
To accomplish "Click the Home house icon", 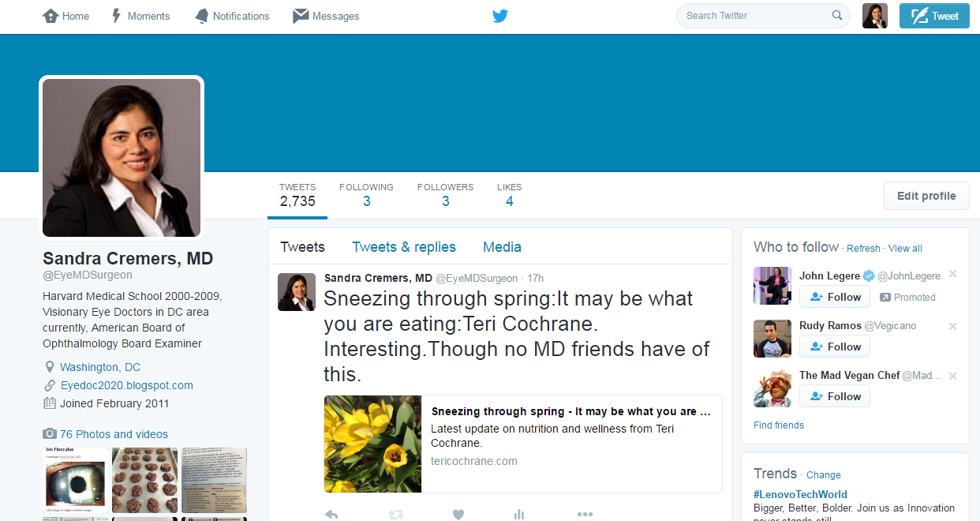I will pyautogui.click(x=50, y=16).
